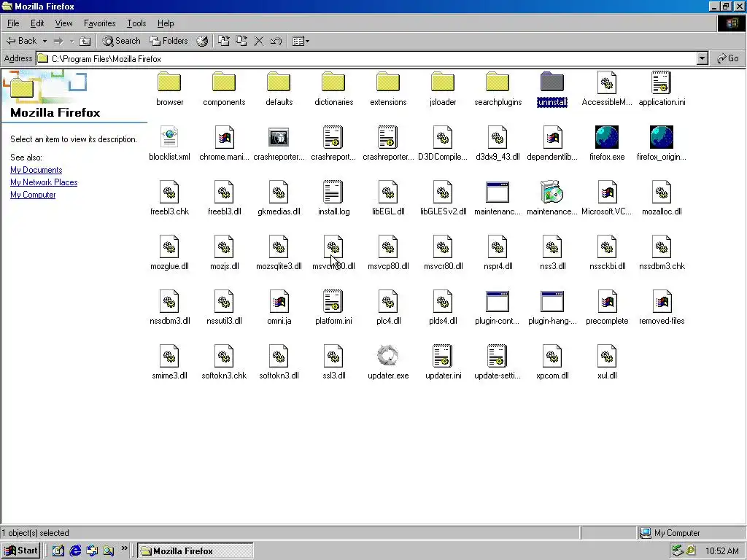Click into the Address path field
Viewport: 747px width, 560px height.
tap(366, 58)
